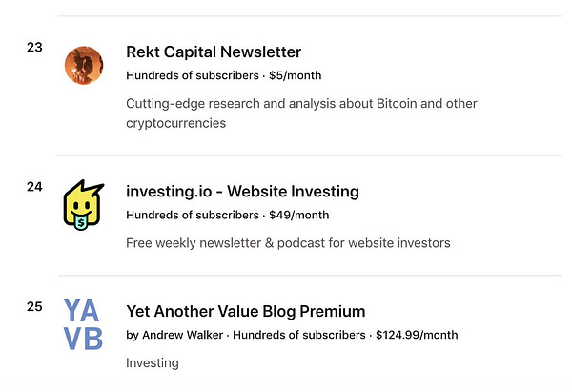
Task: Click the rank number 25
Action: pyautogui.click(x=34, y=306)
